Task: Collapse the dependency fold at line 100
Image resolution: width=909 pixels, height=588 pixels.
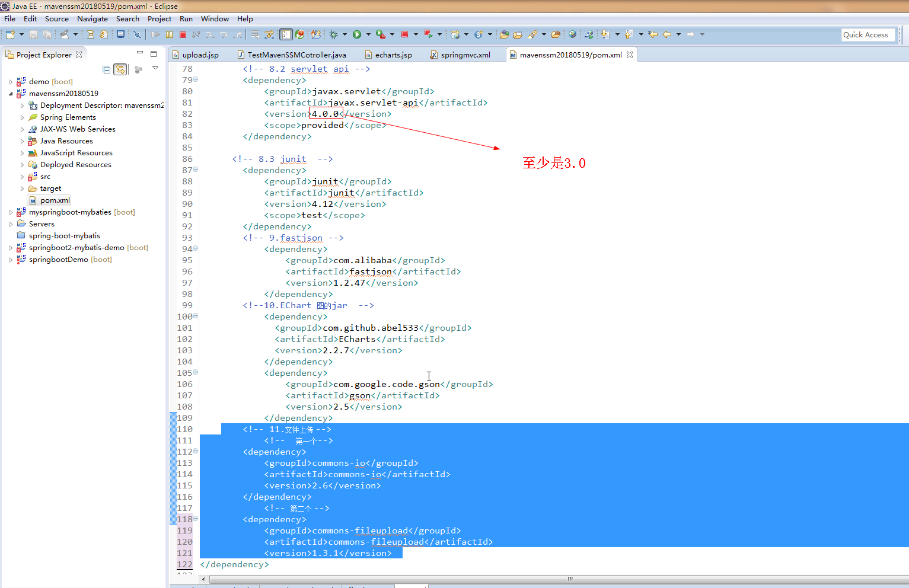Action: point(196,316)
